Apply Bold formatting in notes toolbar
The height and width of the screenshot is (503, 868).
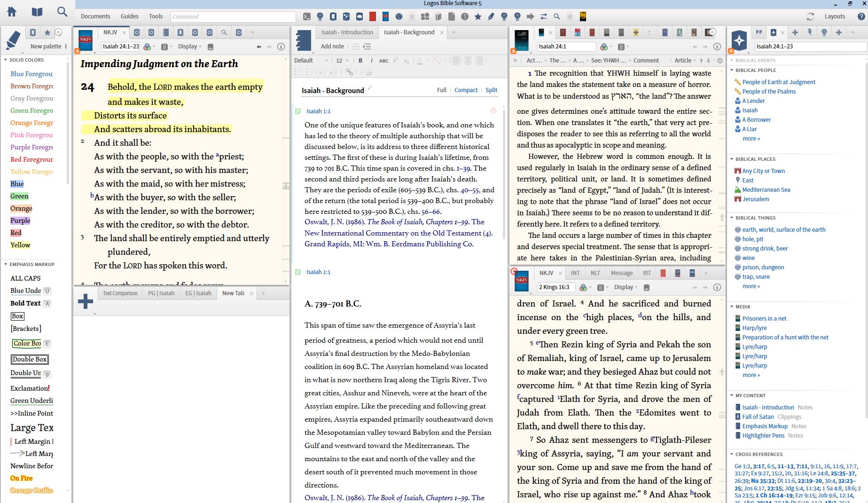tap(360, 61)
